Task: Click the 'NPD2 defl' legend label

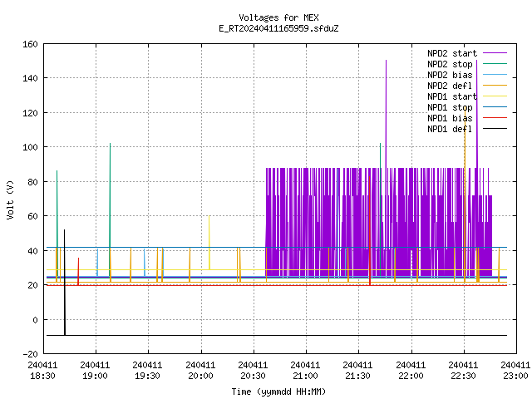Action: pyautogui.click(x=450, y=86)
